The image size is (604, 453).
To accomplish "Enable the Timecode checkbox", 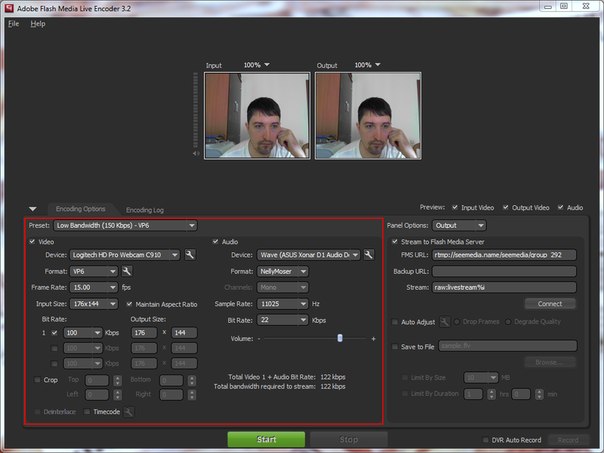I will (x=87, y=412).
